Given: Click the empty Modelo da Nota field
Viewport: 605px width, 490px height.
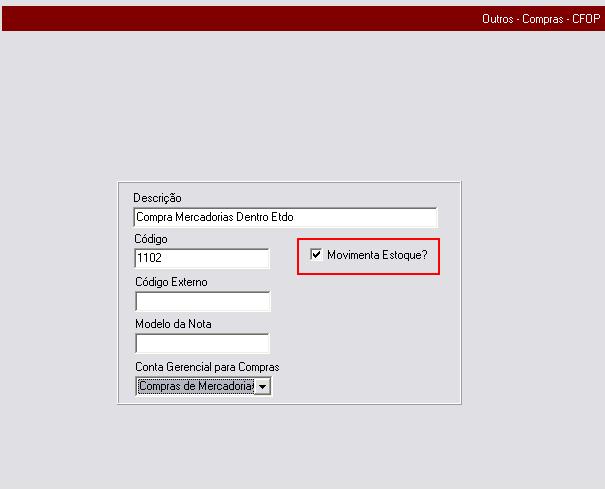Looking at the screenshot, I should 202,344.
